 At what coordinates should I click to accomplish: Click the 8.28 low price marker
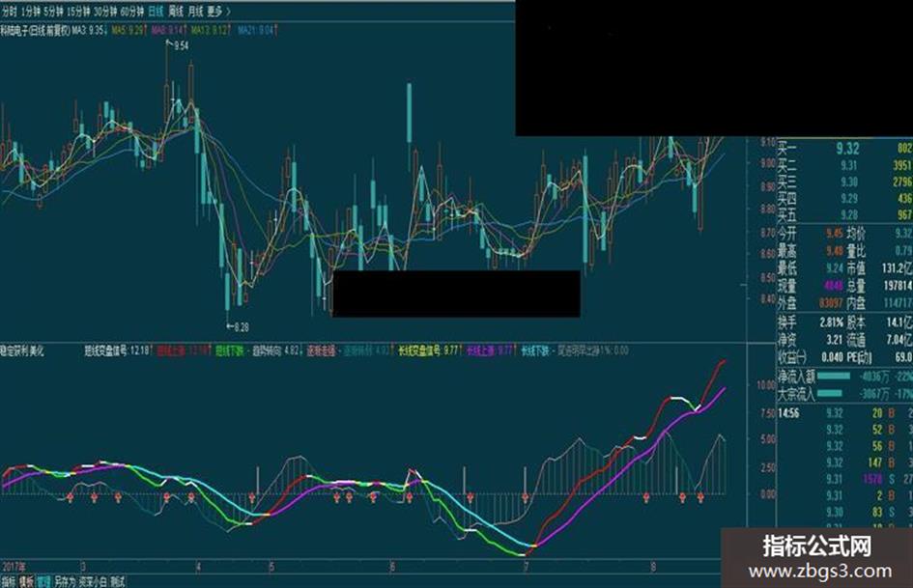(238, 327)
